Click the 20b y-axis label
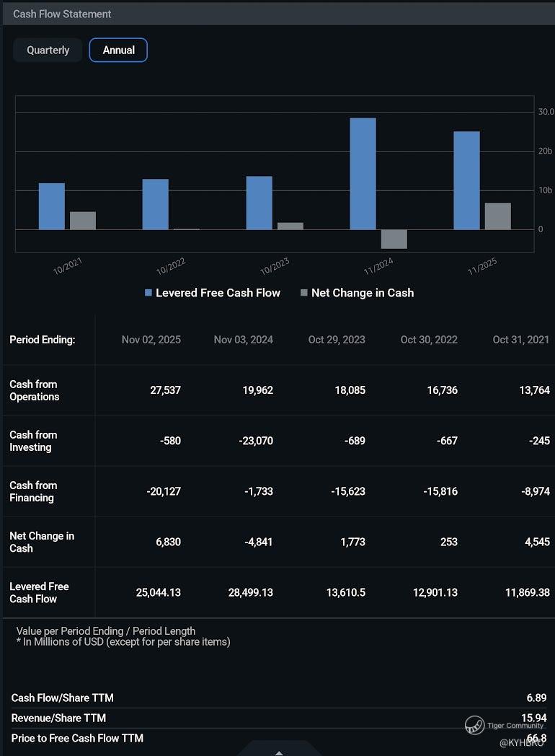555x756 pixels. click(546, 151)
